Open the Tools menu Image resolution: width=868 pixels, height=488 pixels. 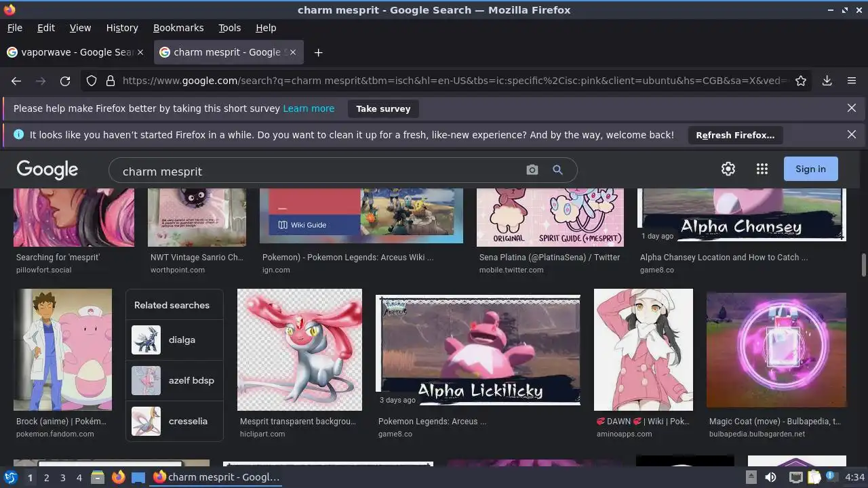tap(229, 28)
